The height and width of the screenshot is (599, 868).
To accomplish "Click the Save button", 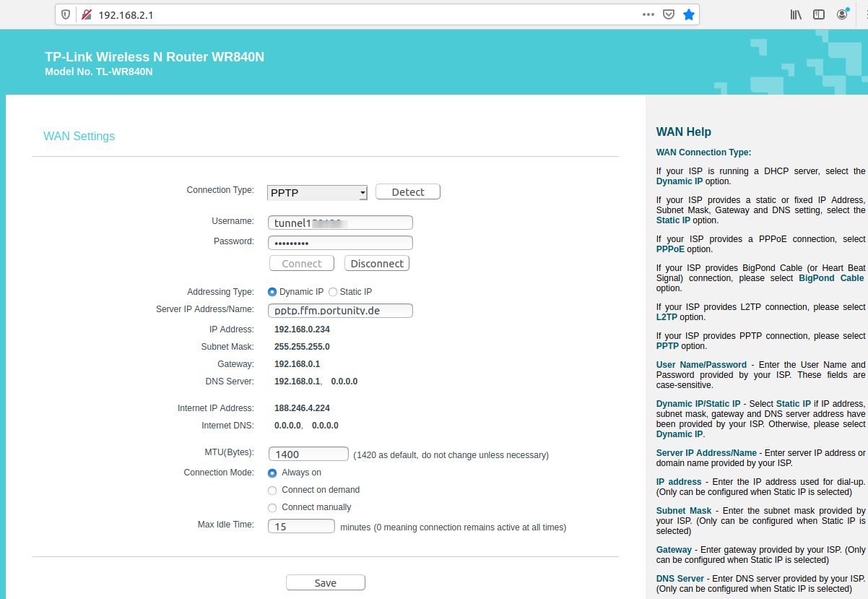I will [x=325, y=583].
